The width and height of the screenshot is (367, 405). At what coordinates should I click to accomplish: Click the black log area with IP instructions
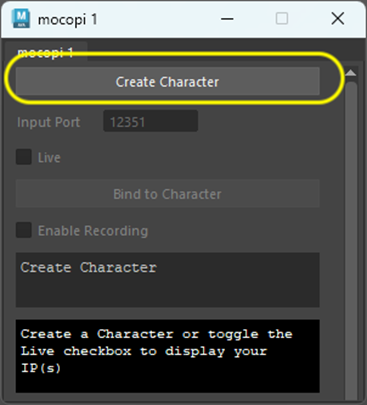168,356
